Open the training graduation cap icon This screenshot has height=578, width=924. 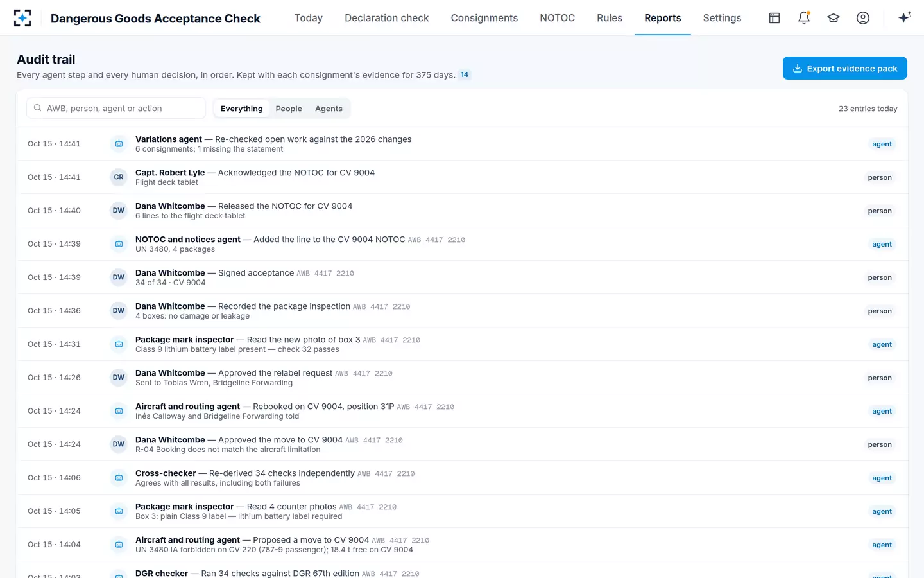pos(834,18)
